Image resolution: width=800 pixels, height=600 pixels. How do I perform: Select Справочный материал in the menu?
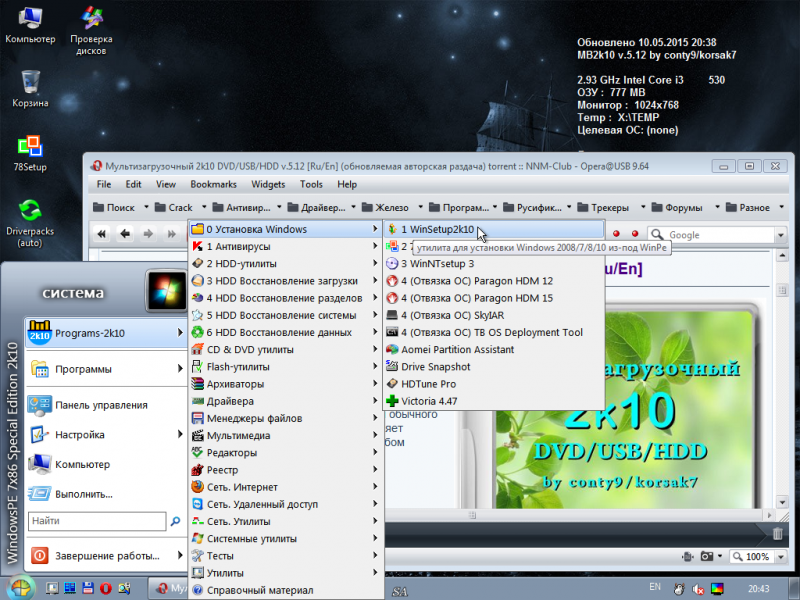pyautogui.click(x=285, y=590)
